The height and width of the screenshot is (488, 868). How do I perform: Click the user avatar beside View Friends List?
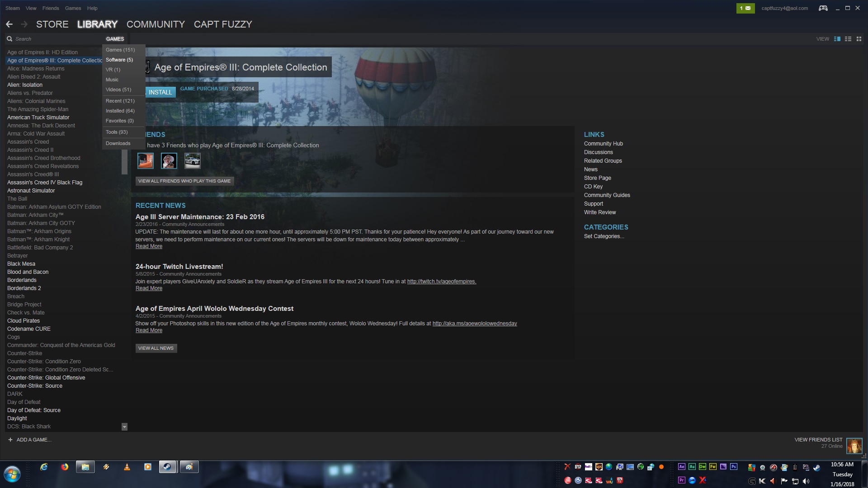(854, 446)
